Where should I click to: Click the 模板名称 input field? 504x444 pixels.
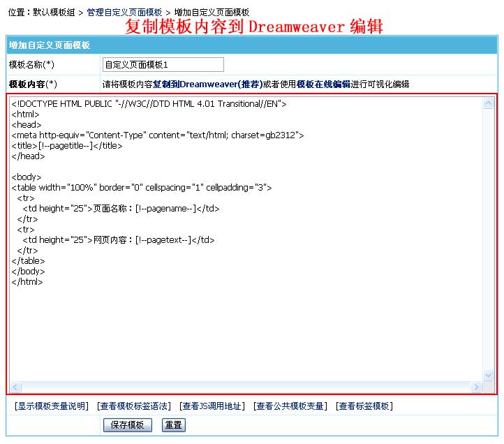[x=163, y=65]
